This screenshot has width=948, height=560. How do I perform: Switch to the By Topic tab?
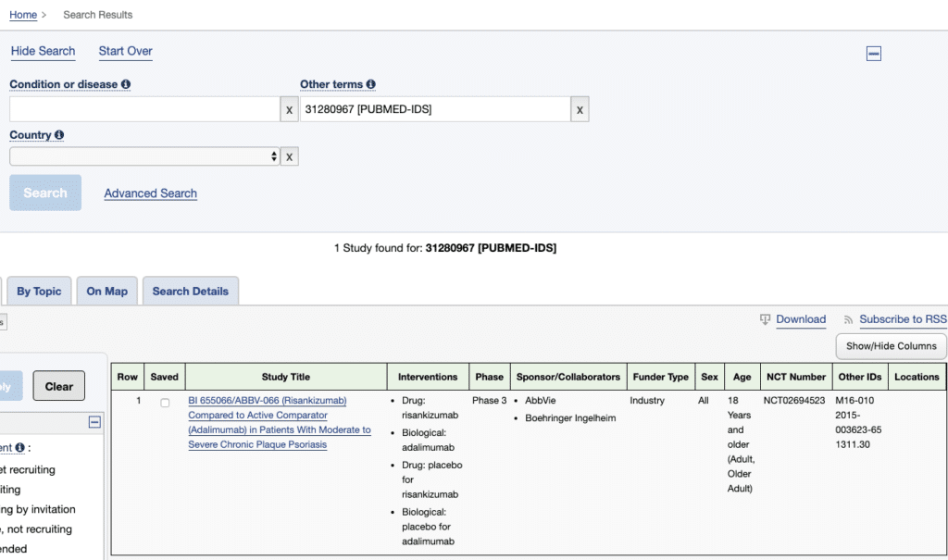[39, 291]
